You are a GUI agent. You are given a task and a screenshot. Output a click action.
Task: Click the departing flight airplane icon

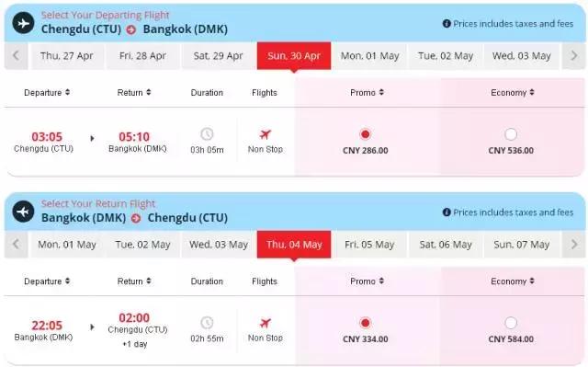coord(23,23)
